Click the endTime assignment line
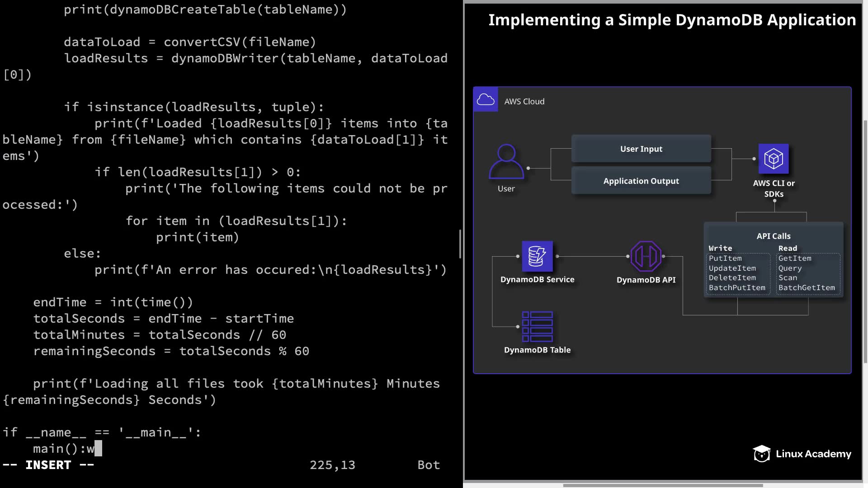868x488 pixels. tap(113, 302)
